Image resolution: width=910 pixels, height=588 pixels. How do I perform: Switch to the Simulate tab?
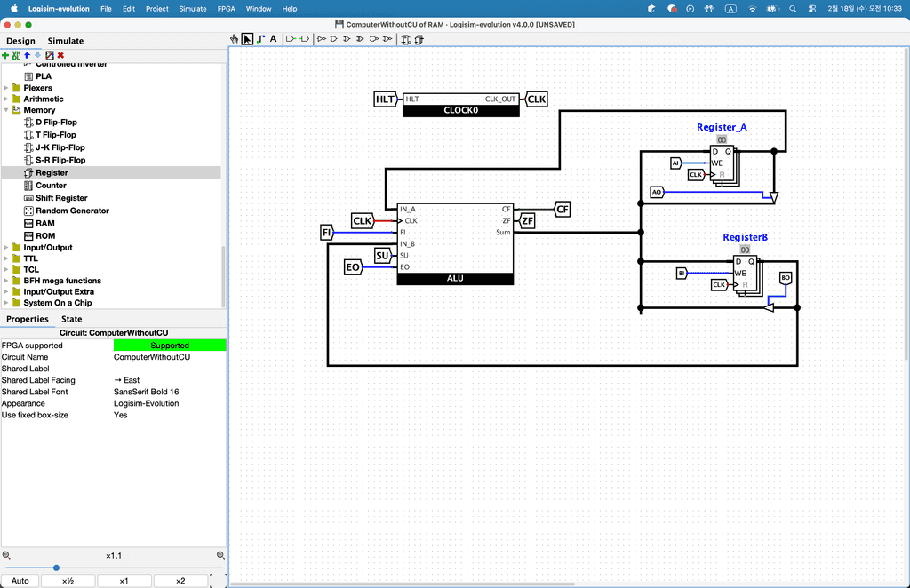66,41
